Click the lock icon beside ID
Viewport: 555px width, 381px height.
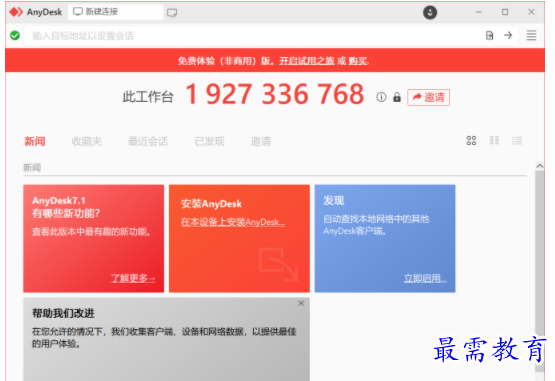397,97
